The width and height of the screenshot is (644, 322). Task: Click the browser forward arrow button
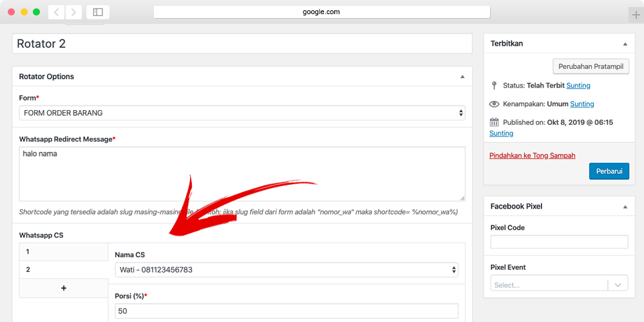(74, 12)
